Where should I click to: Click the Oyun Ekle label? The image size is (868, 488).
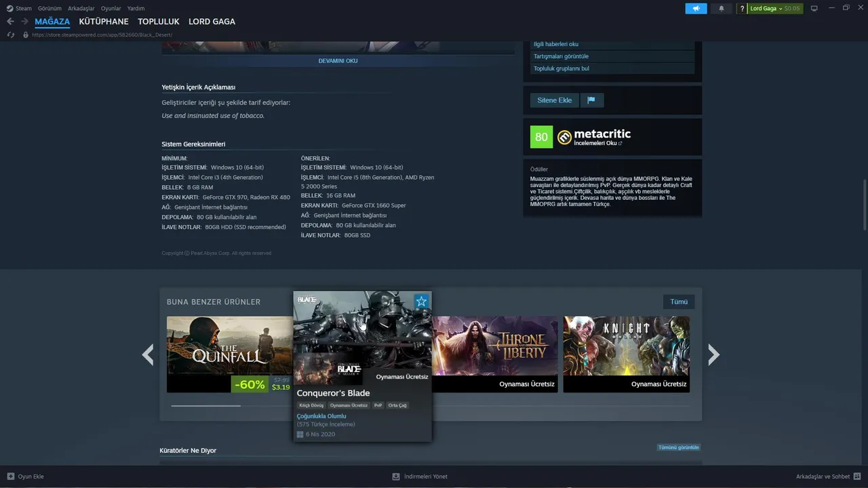pos(31,476)
